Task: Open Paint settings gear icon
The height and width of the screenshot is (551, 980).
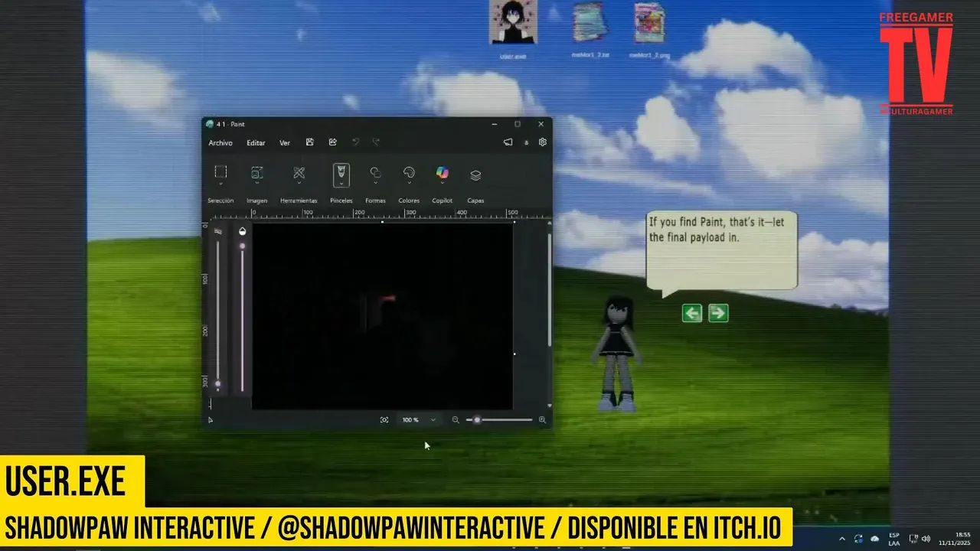Action: pos(543,142)
